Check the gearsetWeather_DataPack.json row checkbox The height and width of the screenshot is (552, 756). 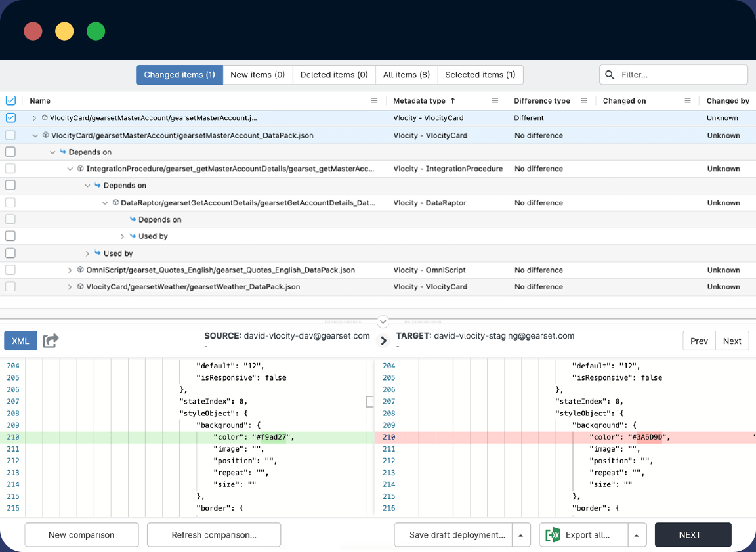(10, 287)
